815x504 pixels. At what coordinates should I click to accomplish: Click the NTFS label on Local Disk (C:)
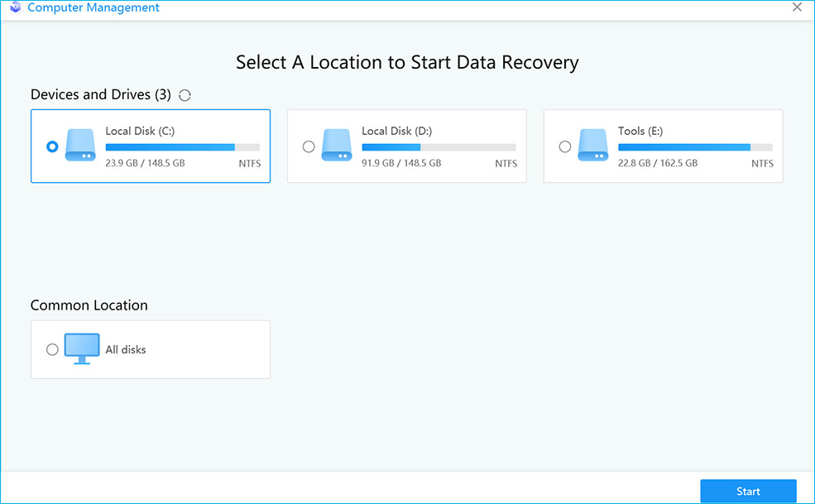tap(249, 163)
